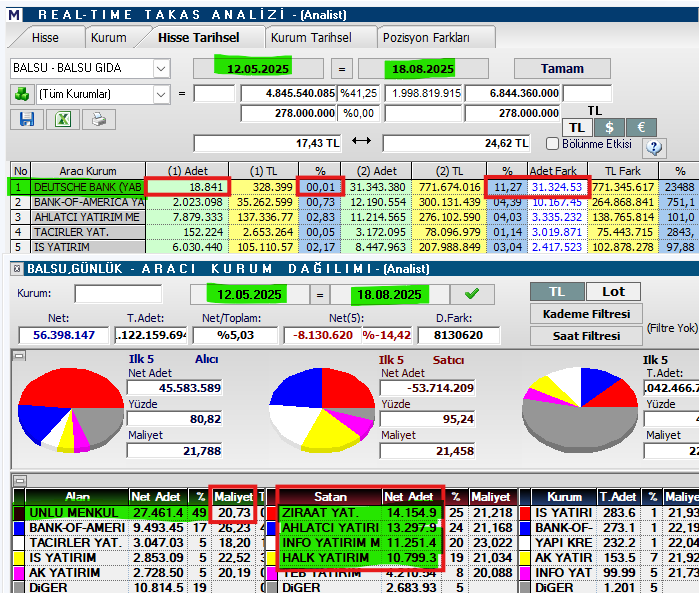699x593 pixels.
Task: Collapse the pie chart panel with minus box
Action: [x=20, y=355]
